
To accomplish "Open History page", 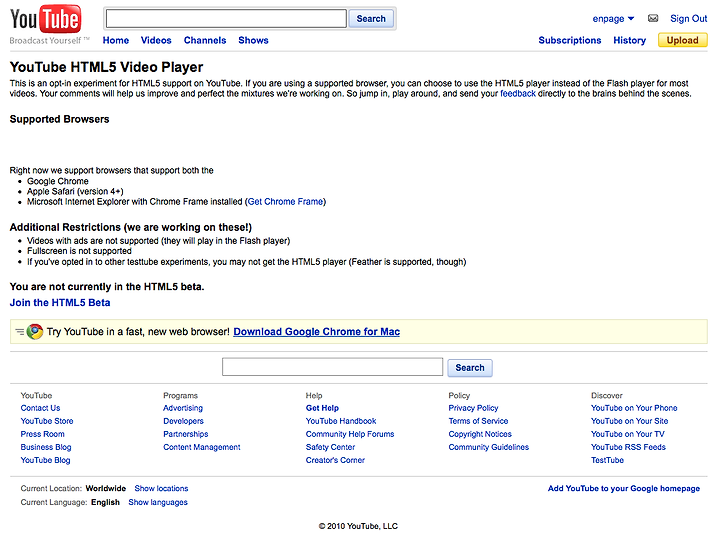I will (x=630, y=40).
